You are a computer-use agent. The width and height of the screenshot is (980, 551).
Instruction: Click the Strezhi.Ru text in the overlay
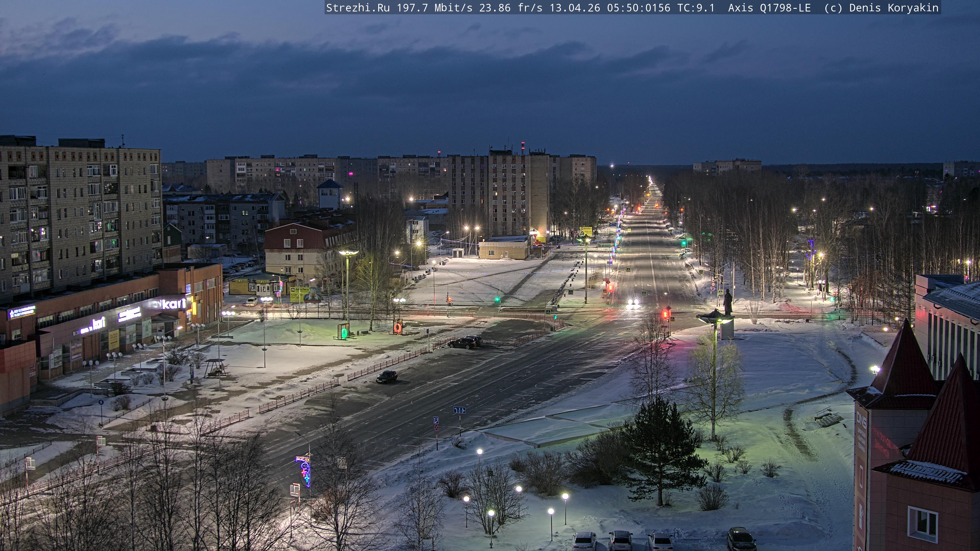[x=358, y=8]
